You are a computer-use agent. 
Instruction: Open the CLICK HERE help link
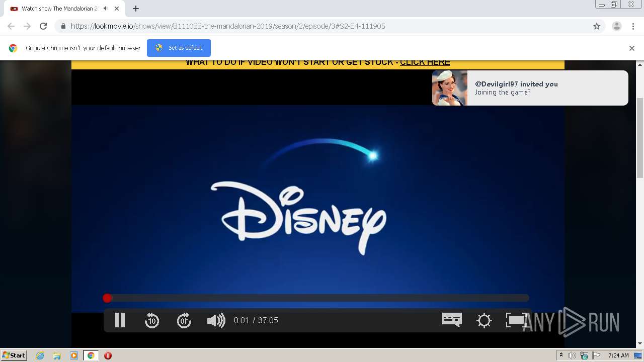click(425, 62)
